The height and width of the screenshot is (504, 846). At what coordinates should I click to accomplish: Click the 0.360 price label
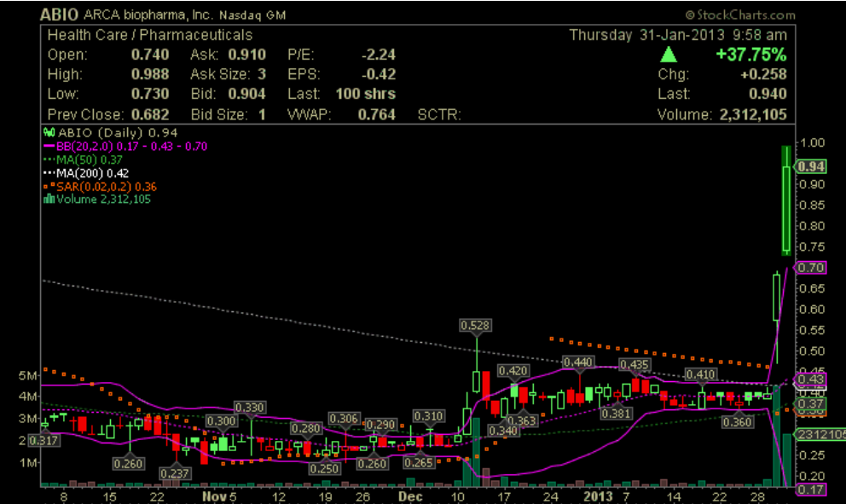tap(738, 422)
